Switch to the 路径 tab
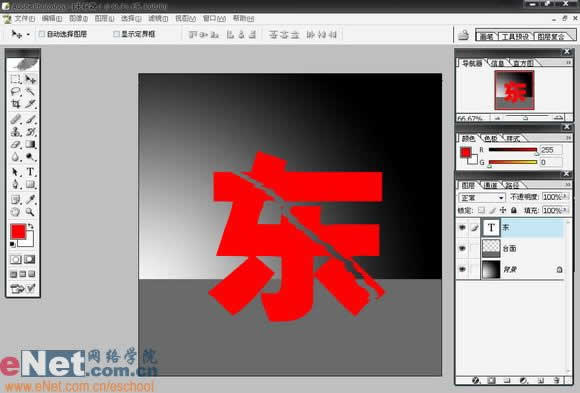The width and height of the screenshot is (580, 393). click(x=512, y=185)
